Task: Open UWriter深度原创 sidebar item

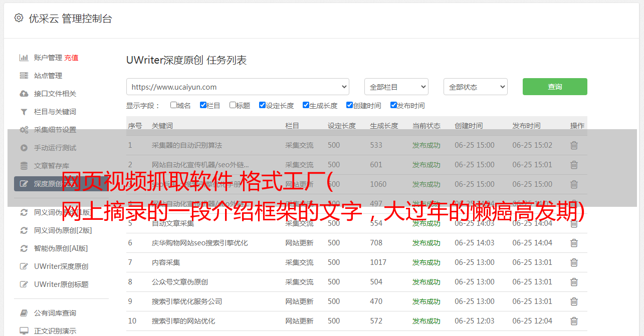Action: pyautogui.click(x=61, y=266)
